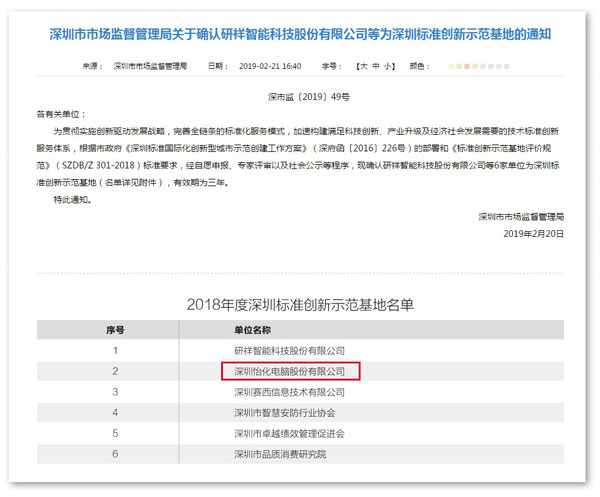The image size is (600, 497).
Task: Choose the orange background color swatch
Action: [467, 66]
